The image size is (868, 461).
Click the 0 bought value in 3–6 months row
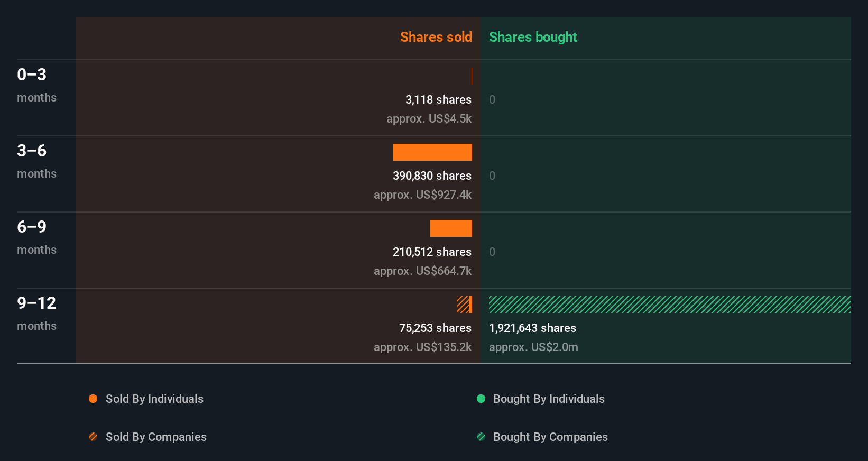tap(492, 176)
